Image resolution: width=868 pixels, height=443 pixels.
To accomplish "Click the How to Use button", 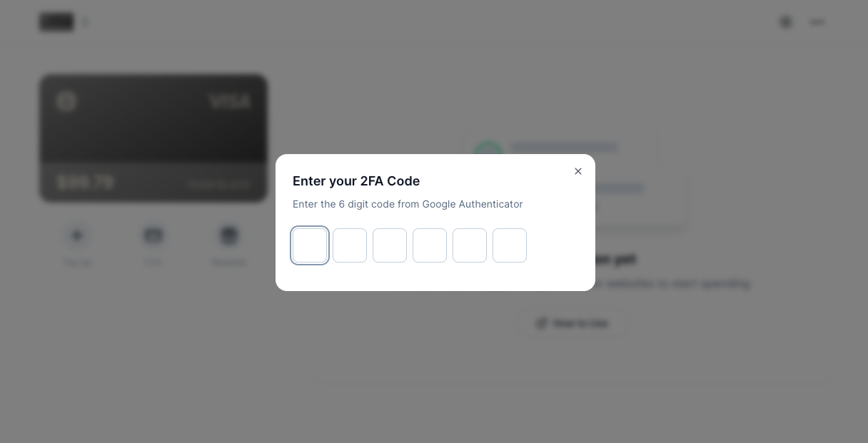I will [572, 323].
